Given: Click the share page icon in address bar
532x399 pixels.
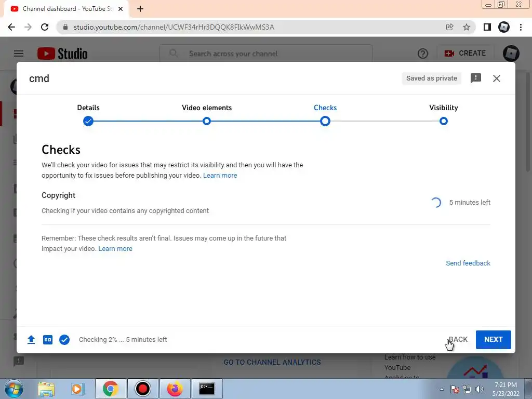Looking at the screenshot, I should coord(449,27).
